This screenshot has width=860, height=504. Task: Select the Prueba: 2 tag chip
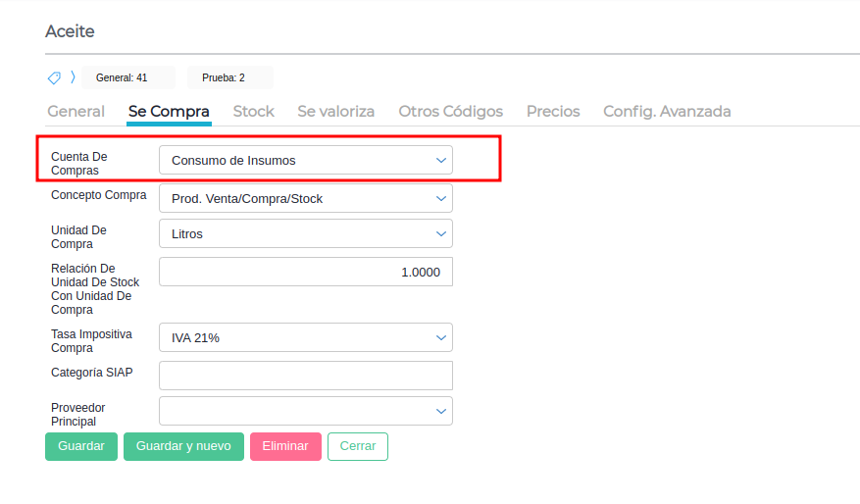224,77
